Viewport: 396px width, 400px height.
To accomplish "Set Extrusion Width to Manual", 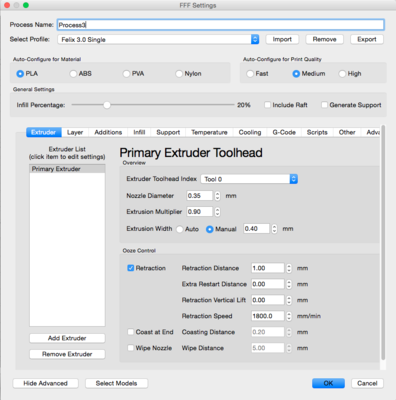I will [x=210, y=229].
